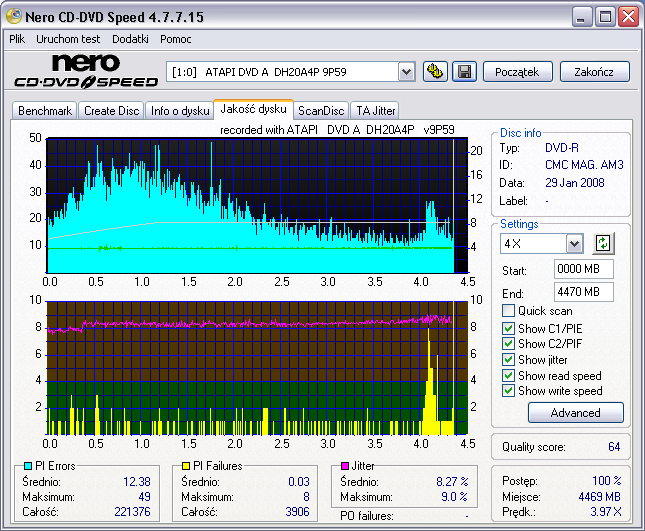Click PI Errors average 12.38
The image size is (645, 531).
pos(137,482)
